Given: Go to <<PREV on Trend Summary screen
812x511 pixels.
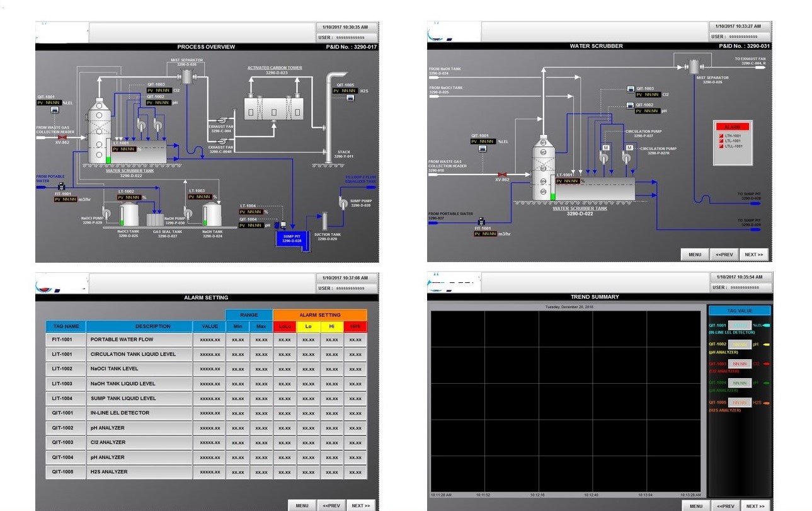Looking at the screenshot, I should tap(724, 506).
